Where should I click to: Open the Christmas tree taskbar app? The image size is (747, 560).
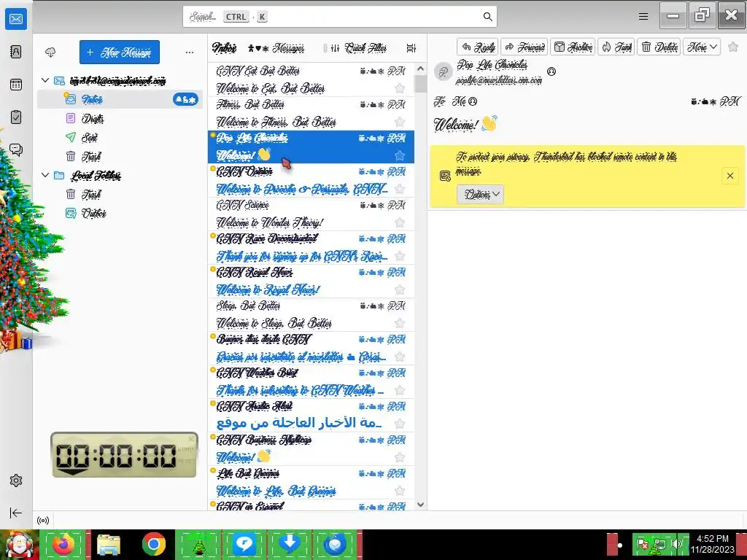[x=198, y=544]
